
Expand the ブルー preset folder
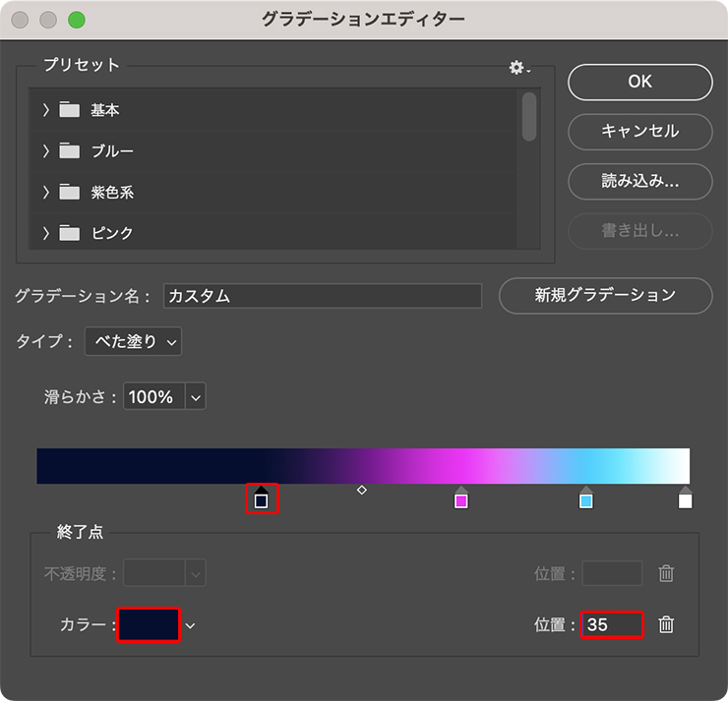(x=45, y=150)
